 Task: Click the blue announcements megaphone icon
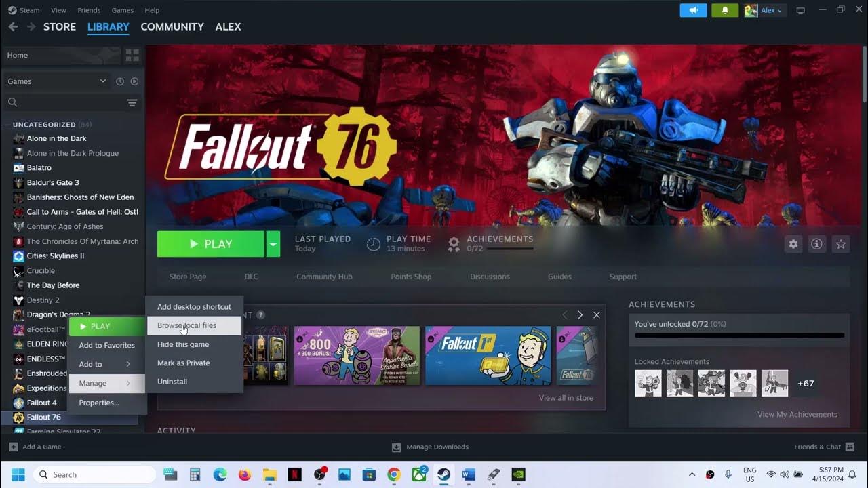693,10
